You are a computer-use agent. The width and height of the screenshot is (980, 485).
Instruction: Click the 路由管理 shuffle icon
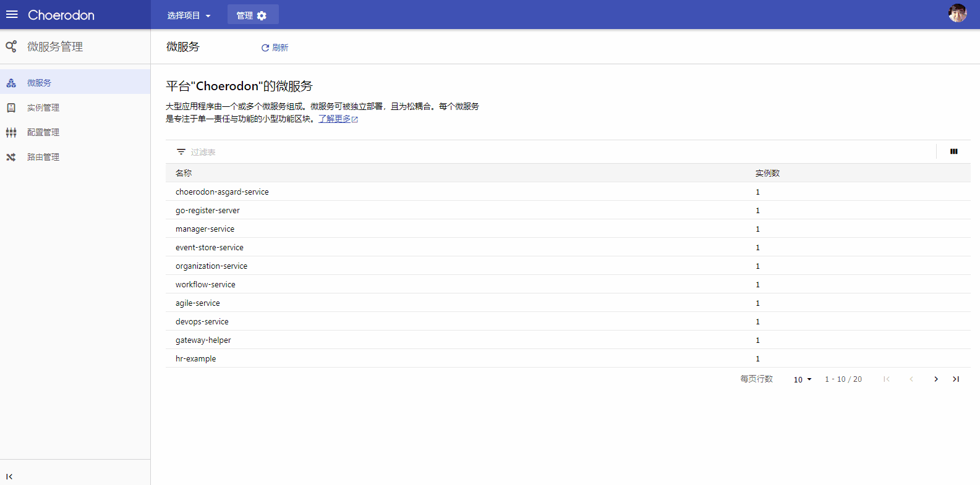[x=11, y=157]
